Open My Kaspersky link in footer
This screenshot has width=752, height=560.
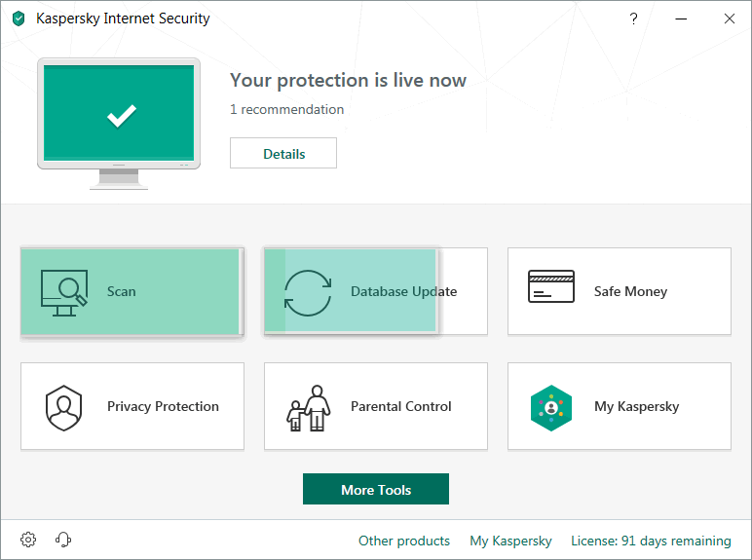(510, 541)
